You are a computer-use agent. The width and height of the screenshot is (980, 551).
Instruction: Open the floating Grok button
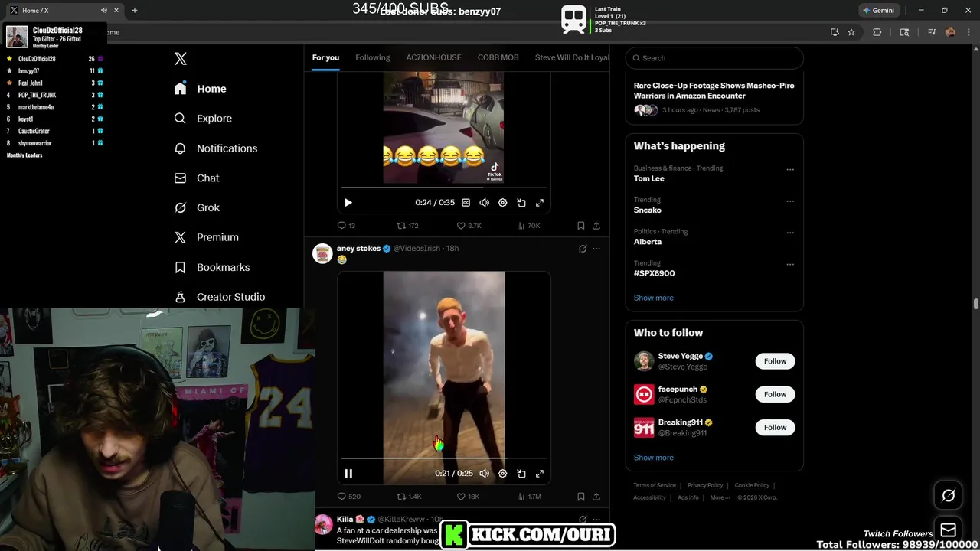(x=948, y=496)
